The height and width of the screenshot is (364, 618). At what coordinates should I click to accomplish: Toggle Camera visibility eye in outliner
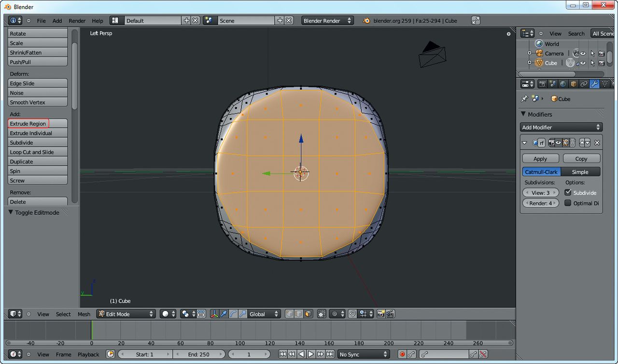point(583,54)
